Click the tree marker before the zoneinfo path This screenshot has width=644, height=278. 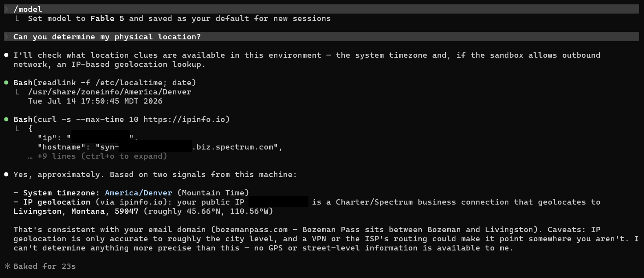coord(17,92)
